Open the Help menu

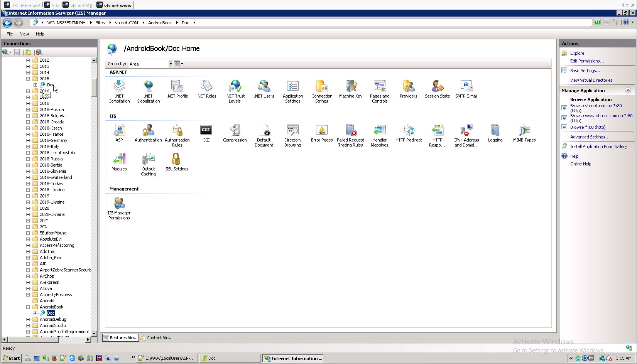pos(40,34)
